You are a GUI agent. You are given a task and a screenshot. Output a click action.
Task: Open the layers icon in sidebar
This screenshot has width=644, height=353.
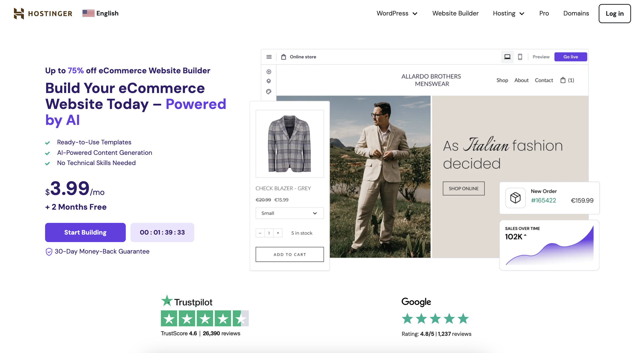pos(269,81)
